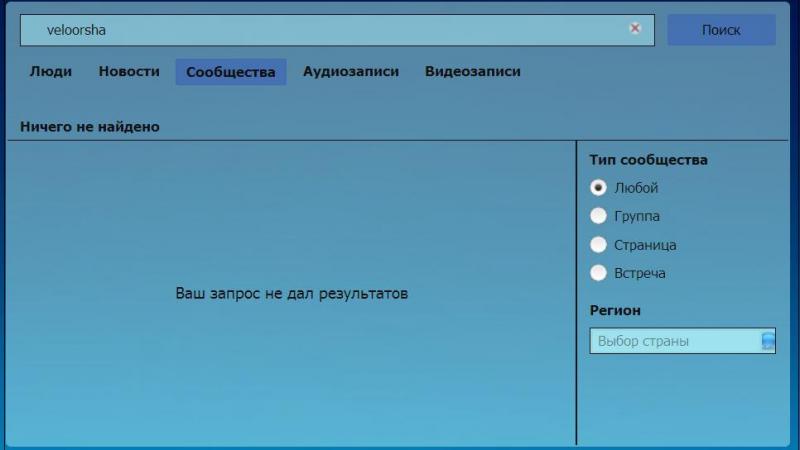800x450 pixels.
Task: Select the Встреча radio option
Action: (x=598, y=273)
